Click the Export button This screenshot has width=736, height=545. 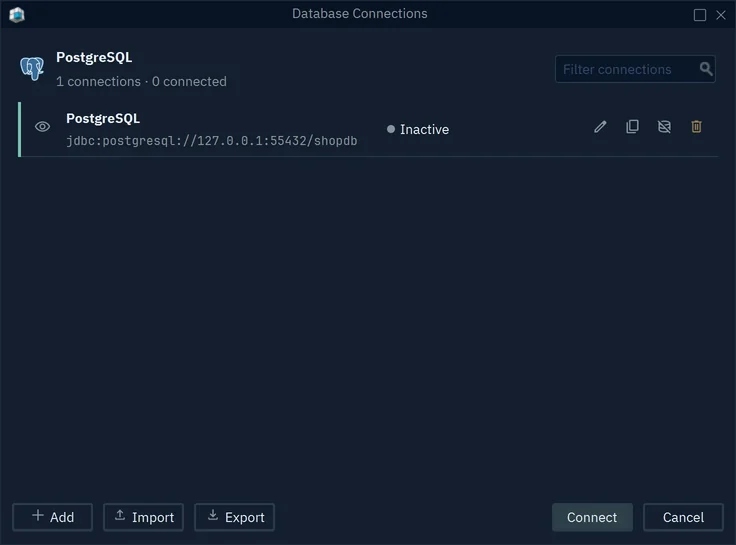[235, 517]
